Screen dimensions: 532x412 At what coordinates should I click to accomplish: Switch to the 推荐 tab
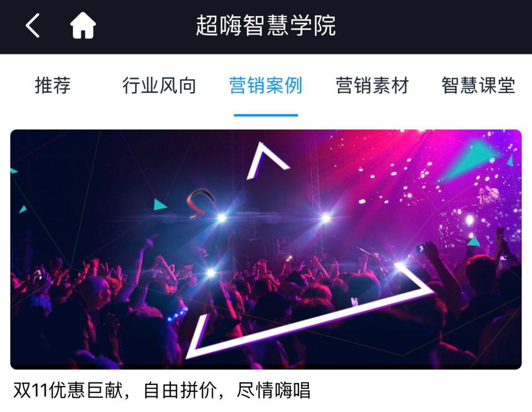pyautogui.click(x=53, y=85)
